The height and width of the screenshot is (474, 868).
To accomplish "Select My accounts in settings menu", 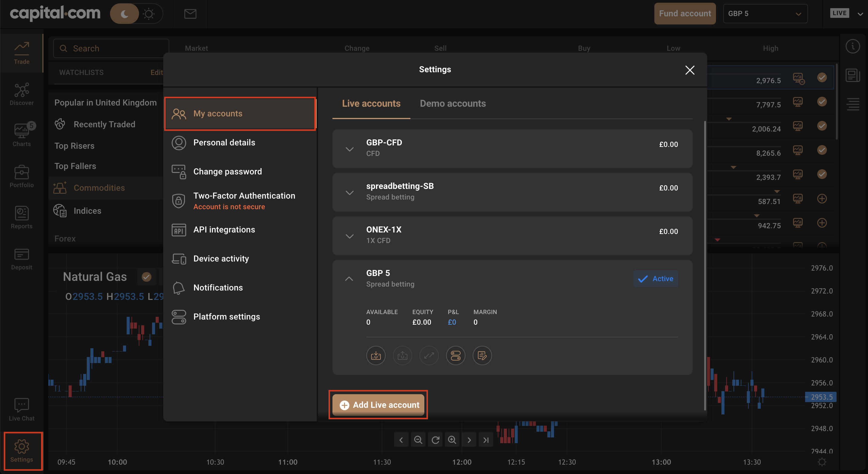I will (x=240, y=114).
